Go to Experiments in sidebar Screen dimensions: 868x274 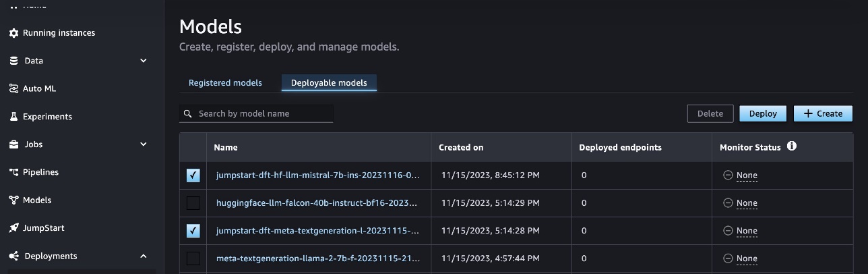tap(47, 116)
